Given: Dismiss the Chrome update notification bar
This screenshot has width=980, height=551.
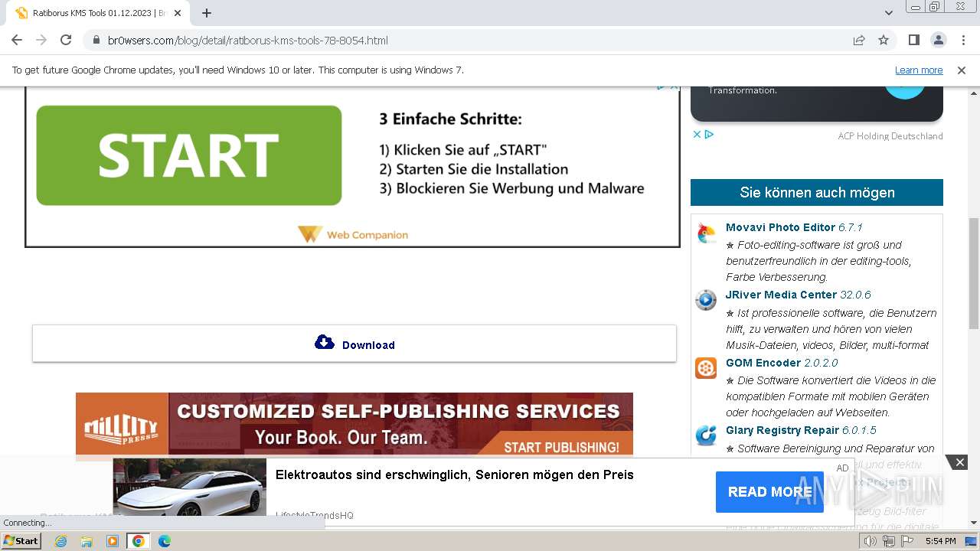Looking at the screenshot, I should [962, 70].
